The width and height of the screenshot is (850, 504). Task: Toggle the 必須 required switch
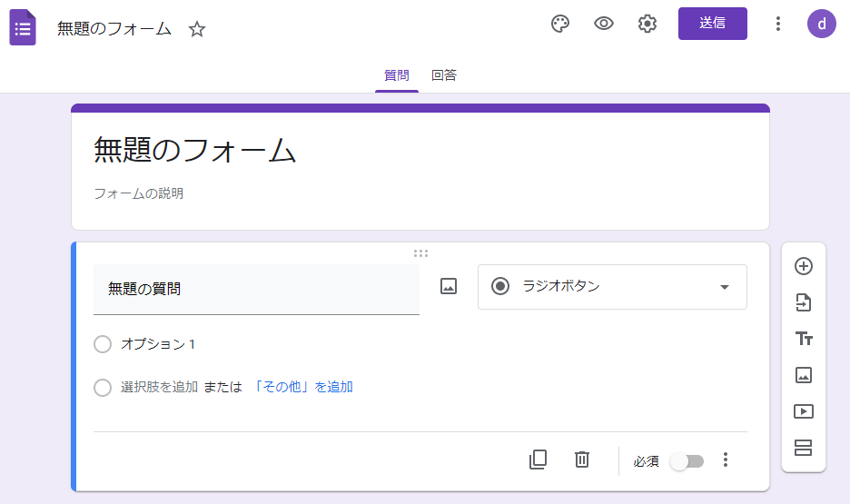(x=687, y=461)
